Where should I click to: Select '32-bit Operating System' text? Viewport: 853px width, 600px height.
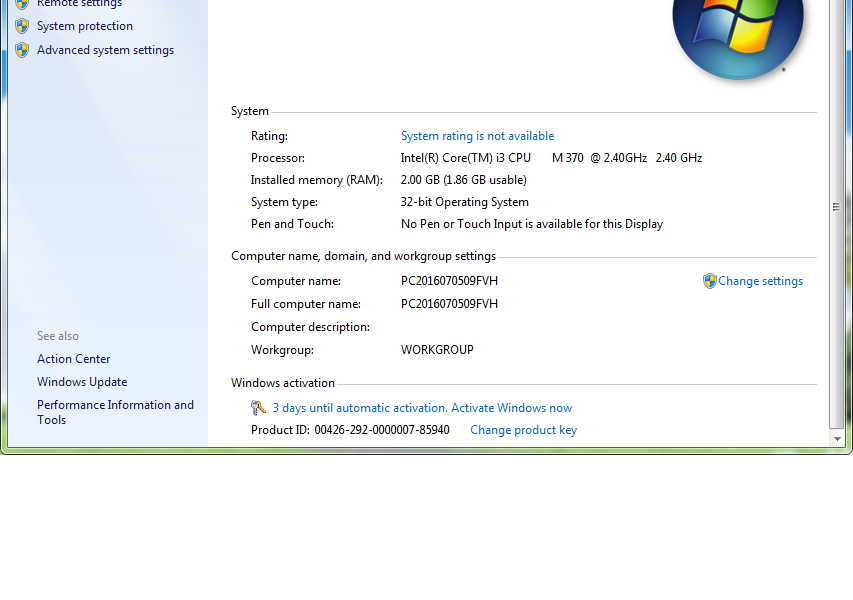coord(465,202)
